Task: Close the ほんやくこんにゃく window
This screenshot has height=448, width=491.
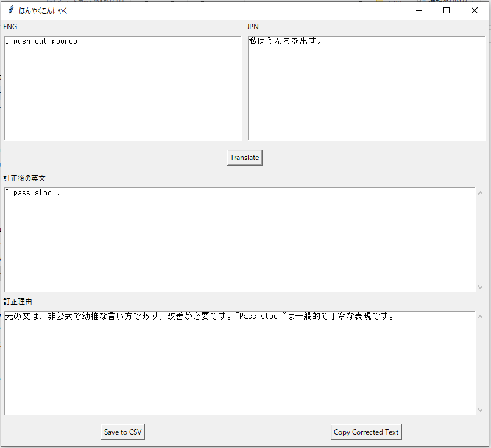Action: coord(475,10)
